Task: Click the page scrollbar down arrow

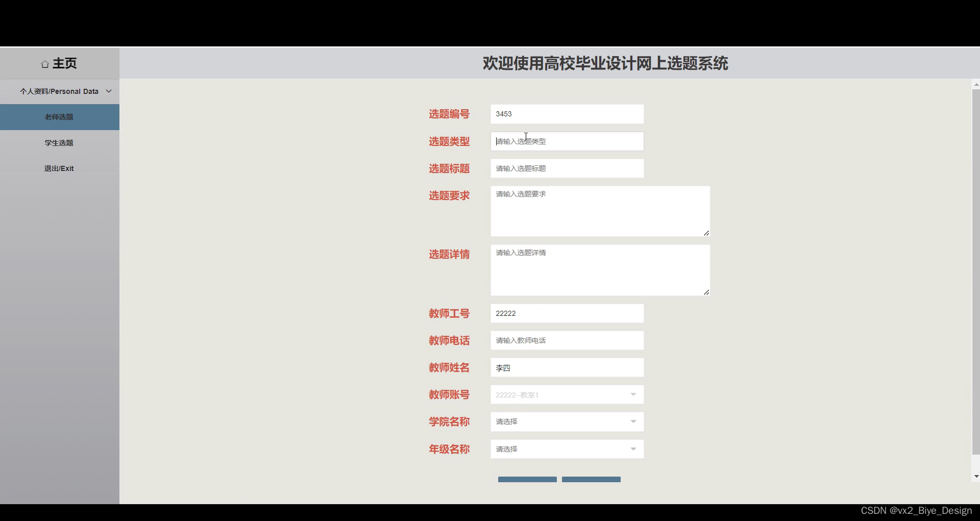Action: pyautogui.click(x=976, y=477)
